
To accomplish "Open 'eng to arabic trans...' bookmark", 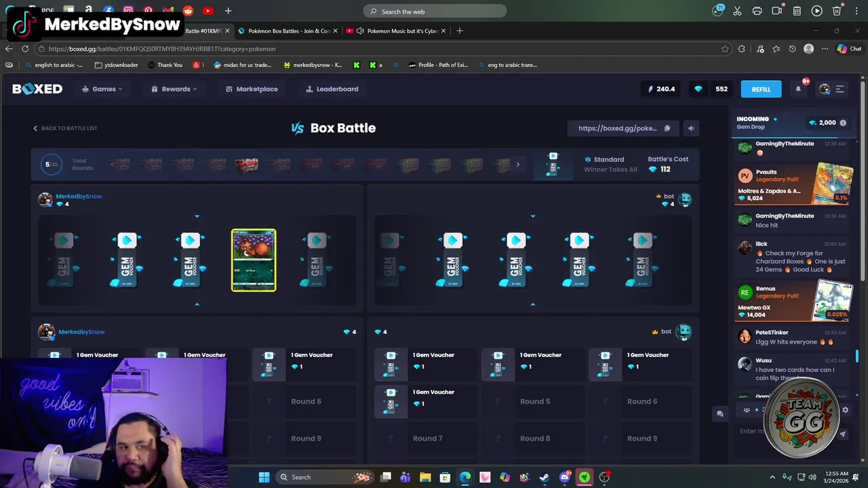I will click(x=507, y=65).
